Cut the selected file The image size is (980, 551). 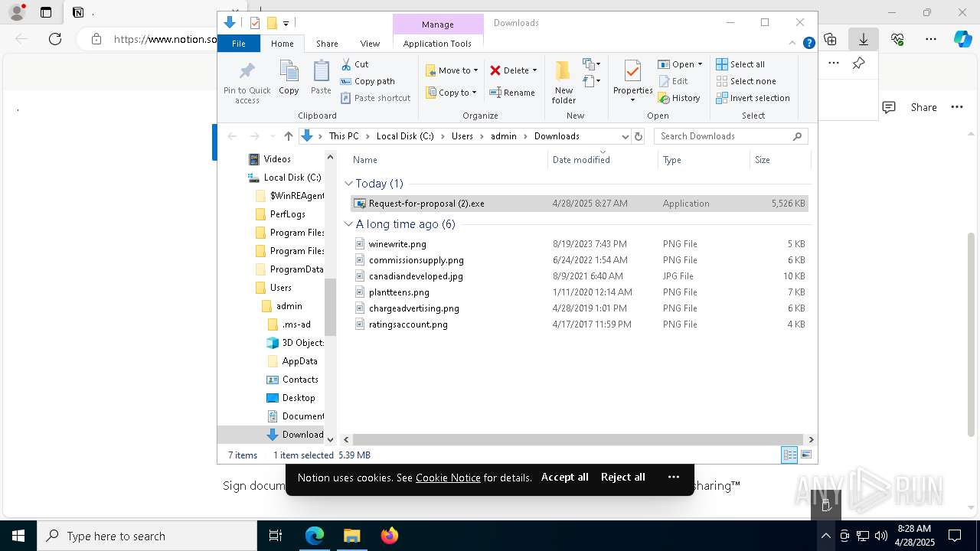[x=354, y=64]
